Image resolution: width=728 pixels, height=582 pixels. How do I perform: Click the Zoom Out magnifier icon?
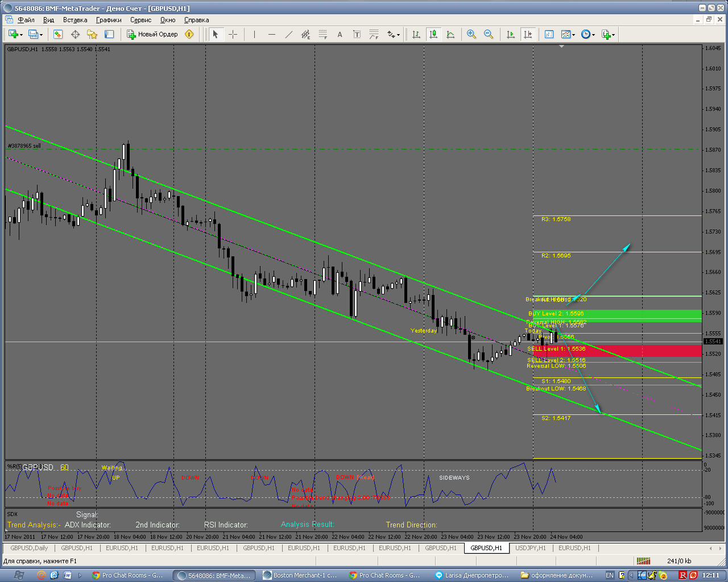point(488,34)
